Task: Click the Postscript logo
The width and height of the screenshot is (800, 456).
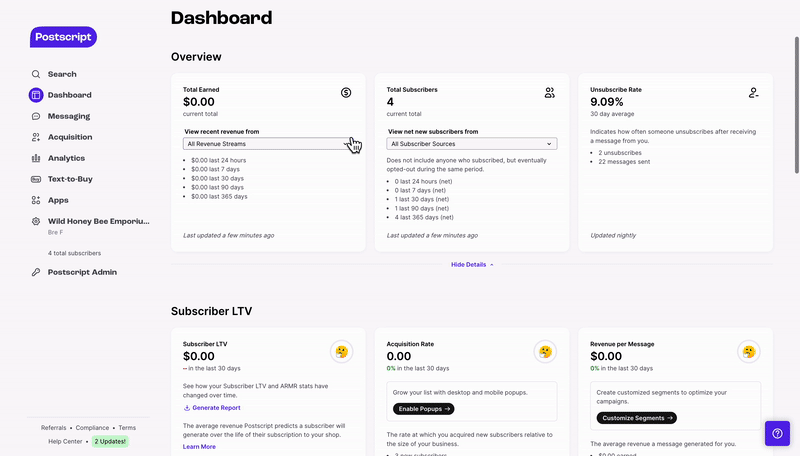Action: click(x=63, y=37)
